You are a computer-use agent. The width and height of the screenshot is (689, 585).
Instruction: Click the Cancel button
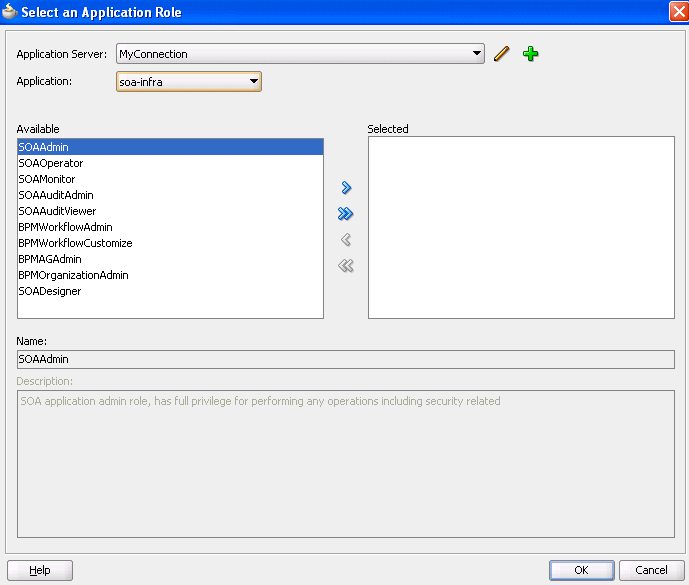[651, 570]
